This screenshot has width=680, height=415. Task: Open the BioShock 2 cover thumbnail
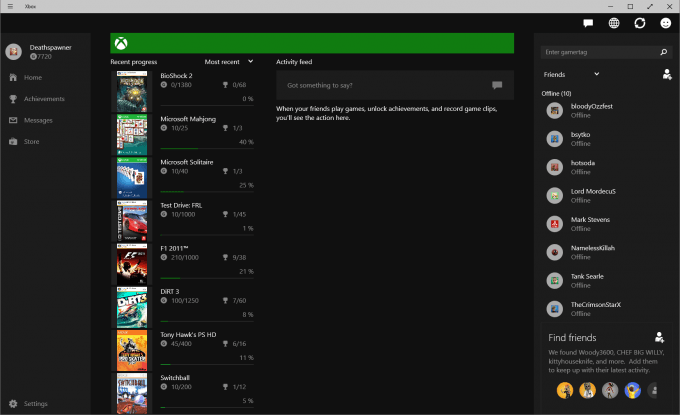[x=132, y=91]
